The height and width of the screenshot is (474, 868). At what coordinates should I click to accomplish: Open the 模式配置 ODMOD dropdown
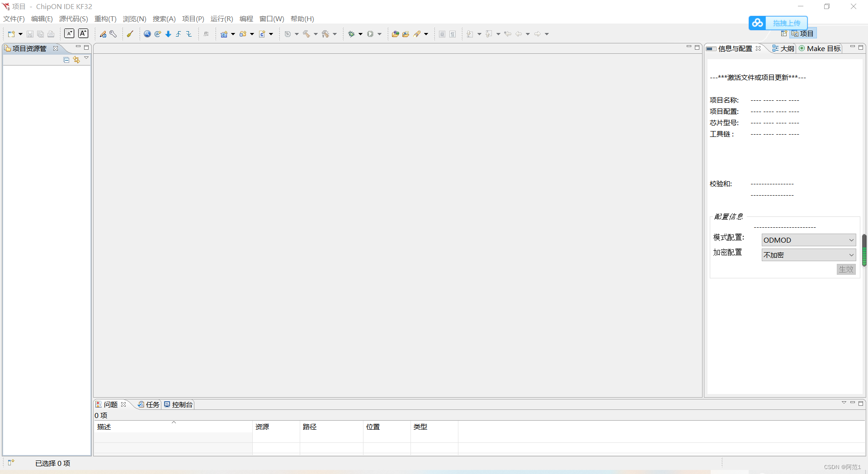tap(809, 240)
